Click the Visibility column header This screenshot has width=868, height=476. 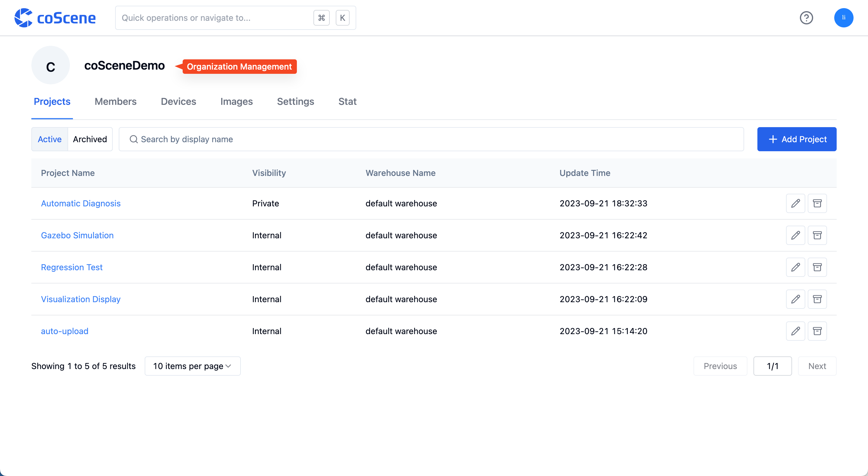pyautogui.click(x=269, y=173)
